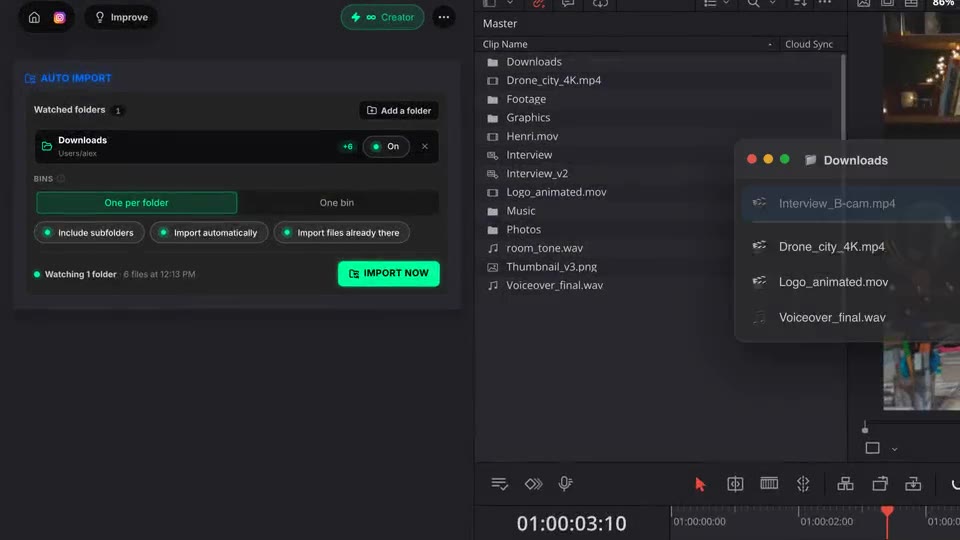Open the three-dot more options menu
This screenshot has width=960, height=540.
pos(444,17)
